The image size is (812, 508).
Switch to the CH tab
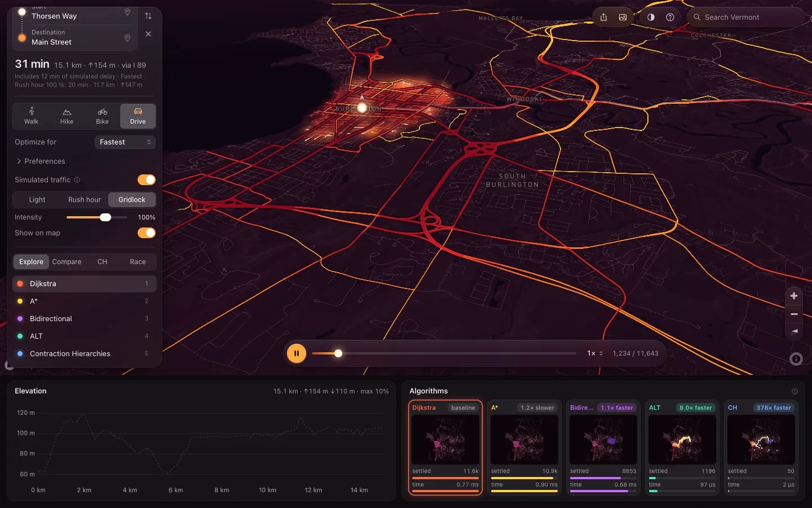102,262
